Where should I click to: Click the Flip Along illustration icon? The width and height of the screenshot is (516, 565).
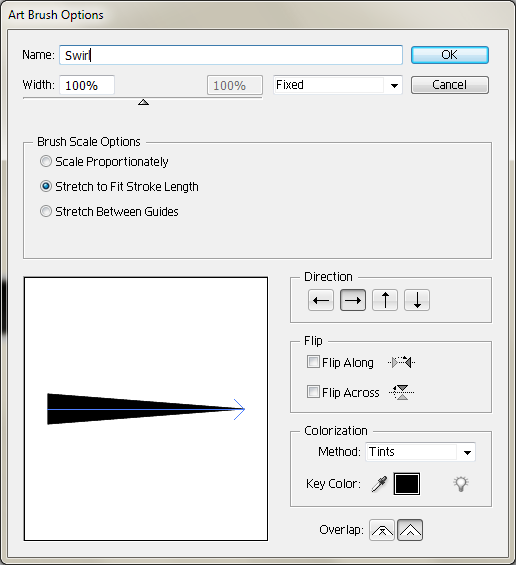(401, 362)
